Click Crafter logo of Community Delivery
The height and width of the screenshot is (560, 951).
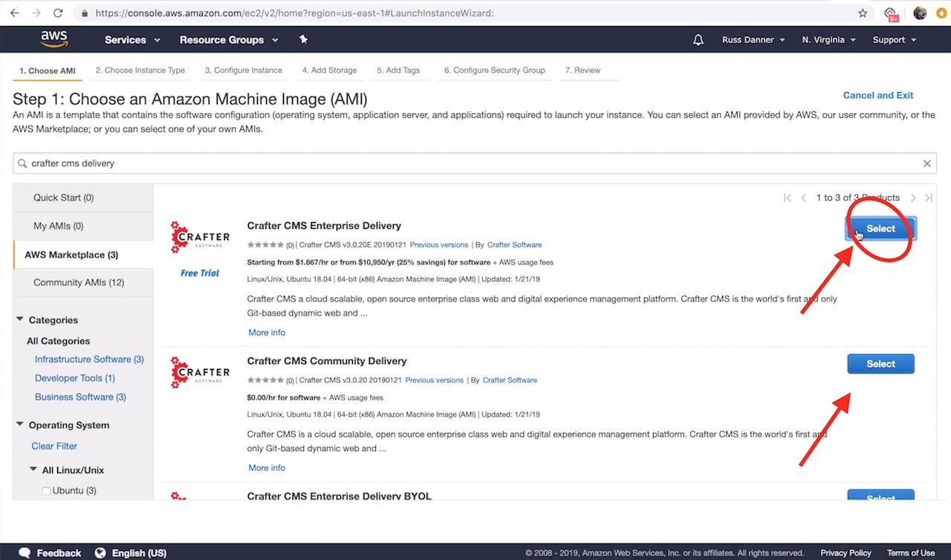coord(200,373)
